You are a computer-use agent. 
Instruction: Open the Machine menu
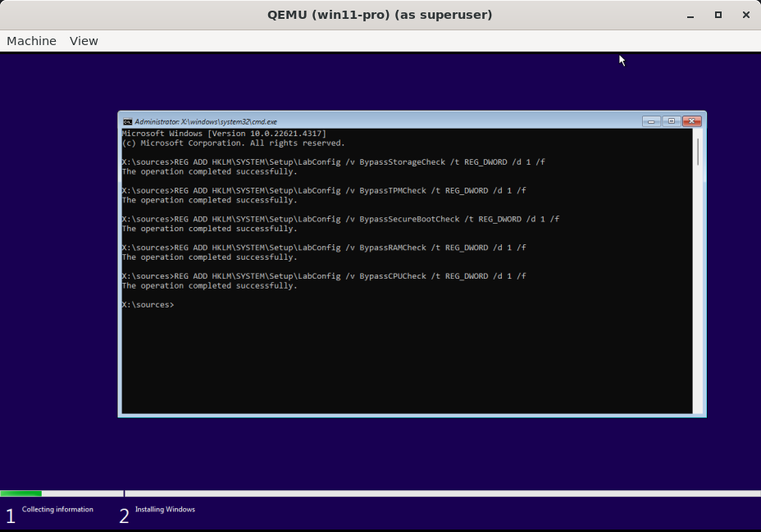pyautogui.click(x=31, y=41)
